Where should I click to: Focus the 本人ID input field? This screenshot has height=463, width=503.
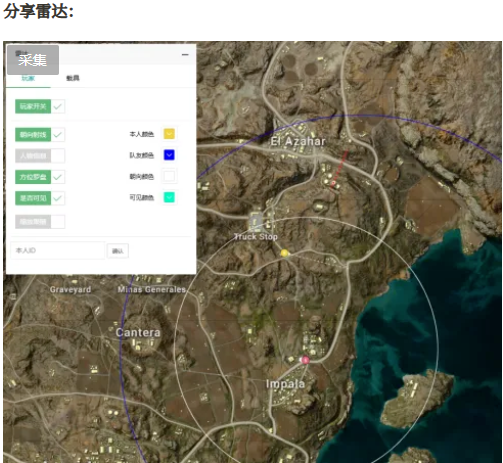click(58, 250)
